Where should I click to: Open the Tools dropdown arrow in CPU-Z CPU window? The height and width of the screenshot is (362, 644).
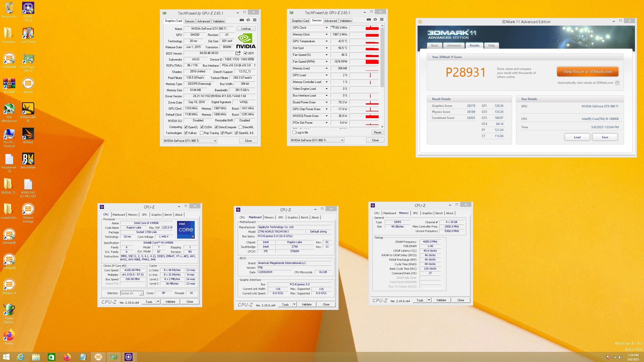click(158, 302)
